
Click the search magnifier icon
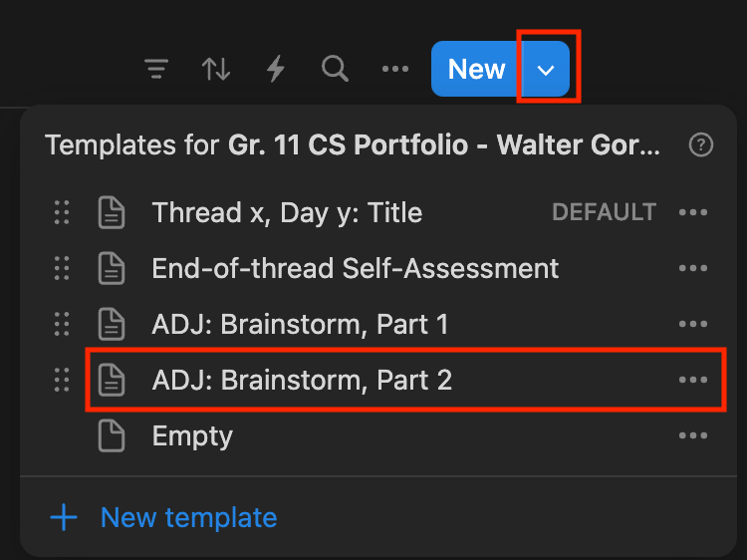click(336, 69)
